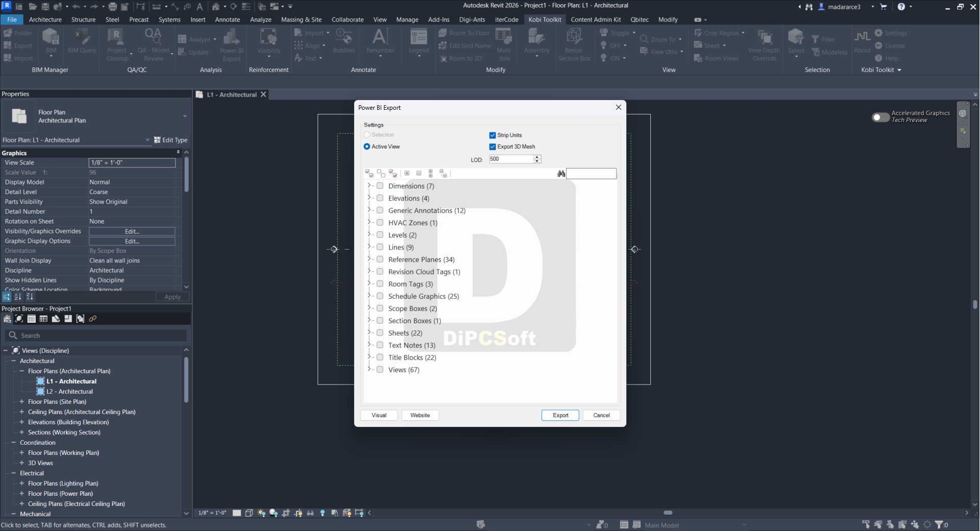Click the Revit Links icon in Project Browser toolbar
The image size is (980, 531).
coord(92,319)
